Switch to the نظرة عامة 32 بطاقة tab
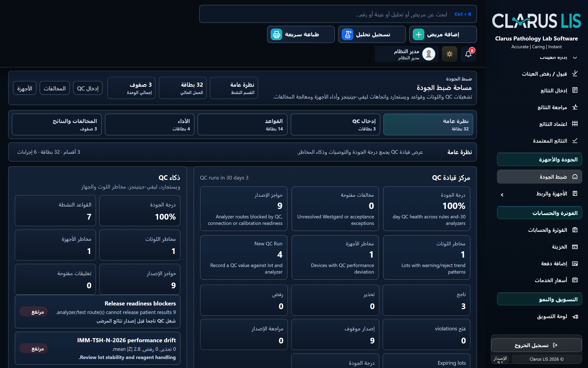 [x=428, y=125]
